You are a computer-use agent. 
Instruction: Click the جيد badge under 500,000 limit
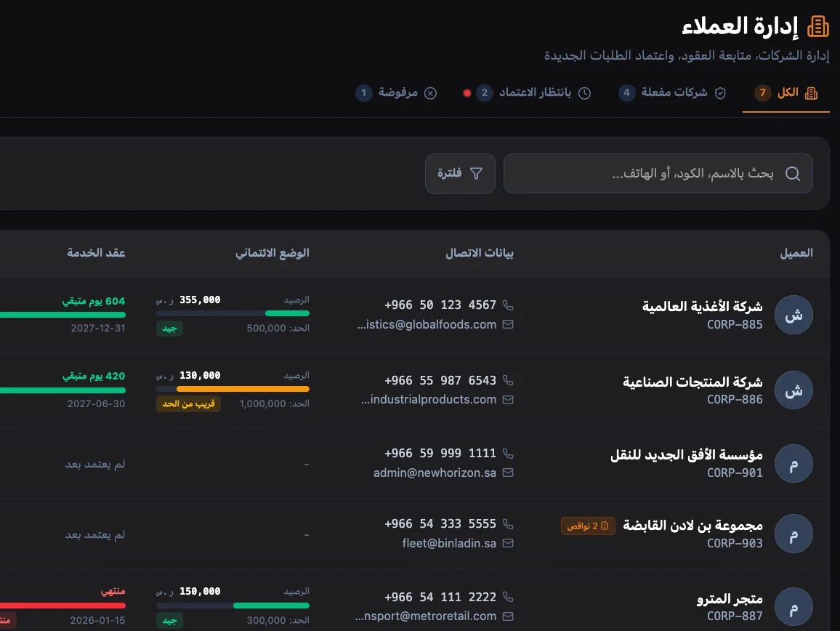(x=169, y=329)
